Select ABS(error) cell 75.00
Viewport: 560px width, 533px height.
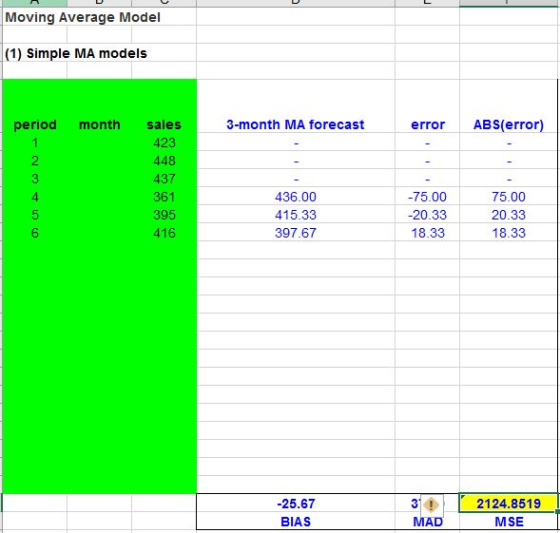[509, 197]
